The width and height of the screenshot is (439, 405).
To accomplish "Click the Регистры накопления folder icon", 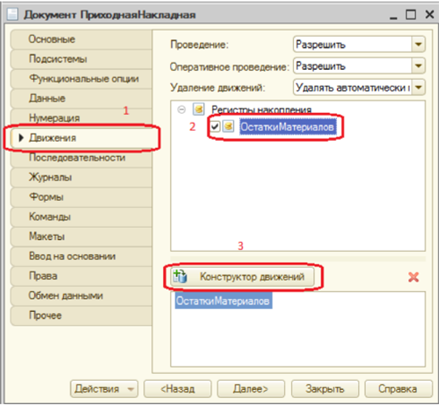I will pyautogui.click(x=199, y=109).
